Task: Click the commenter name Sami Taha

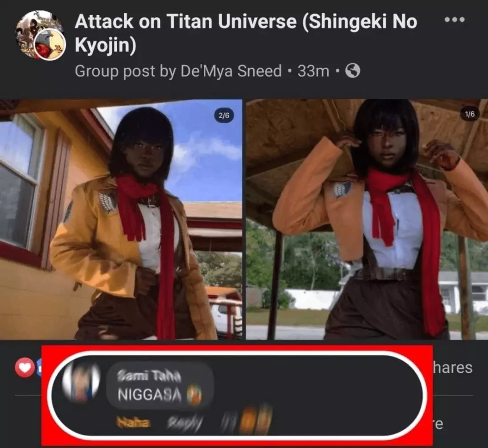Action: pos(149,376)
